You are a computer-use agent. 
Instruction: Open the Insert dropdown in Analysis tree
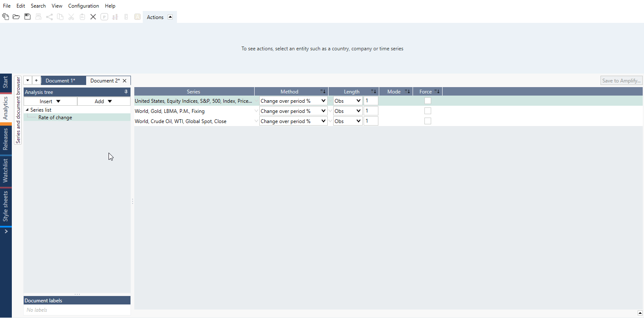coord(50,101)
